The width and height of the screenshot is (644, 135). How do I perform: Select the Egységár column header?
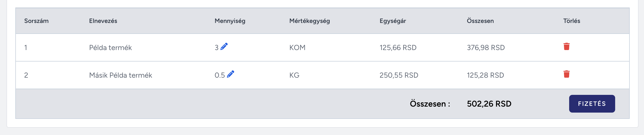pos(393,21)
